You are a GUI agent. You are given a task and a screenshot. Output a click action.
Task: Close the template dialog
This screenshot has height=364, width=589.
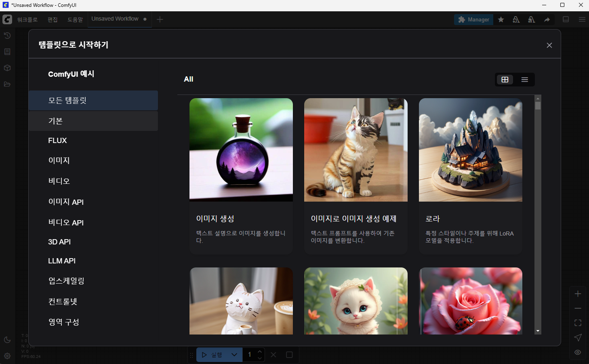tap(549, 45)
